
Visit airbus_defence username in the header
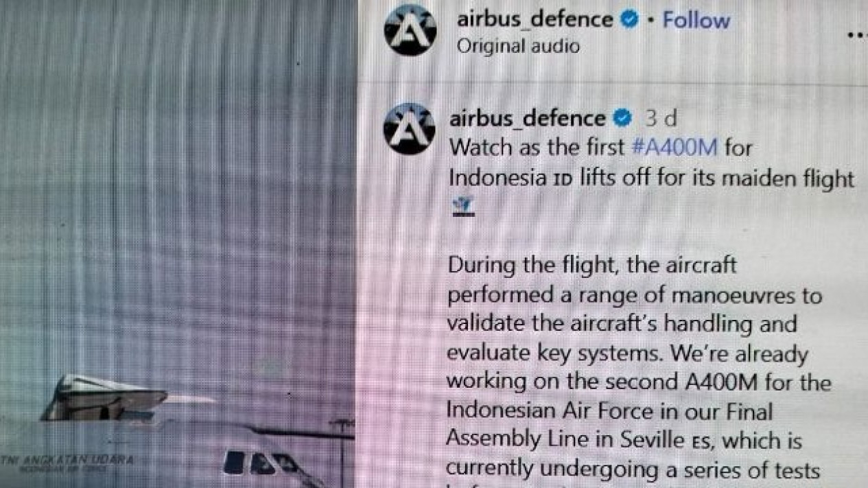click(535, 19)
